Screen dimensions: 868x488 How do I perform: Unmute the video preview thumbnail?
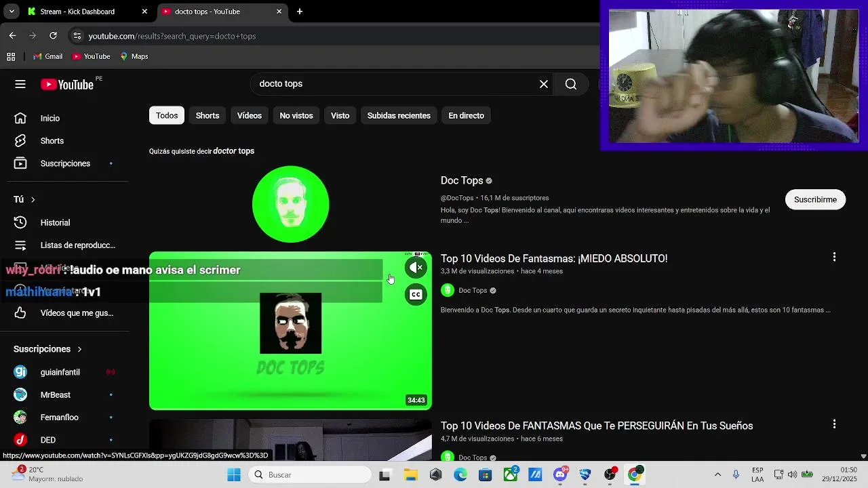click(416, 268)
